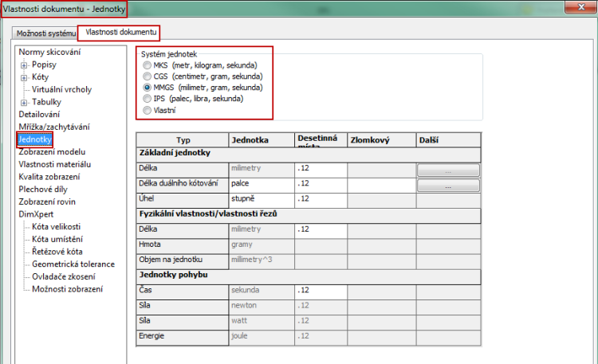The image size is (598, 364).
Task: Select the IPS (palec, libra, sekunda) option
Action: pyautogui.click(x=147, y=99)
